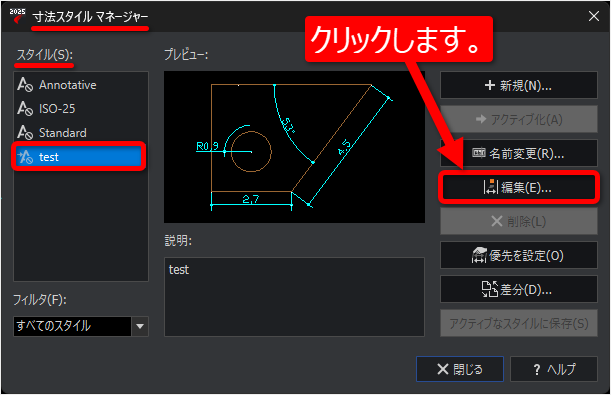This screenshot has width=611, height=395.
Task: Click the plus icon on 新規(N) button
Action: point(490,85)
